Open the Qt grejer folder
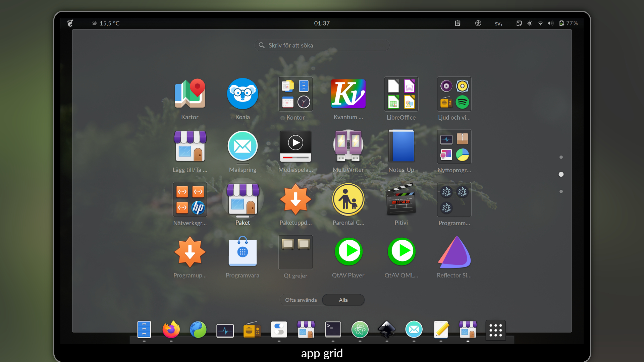Viewport: 644px width, 362px height. tap(296, 252)
